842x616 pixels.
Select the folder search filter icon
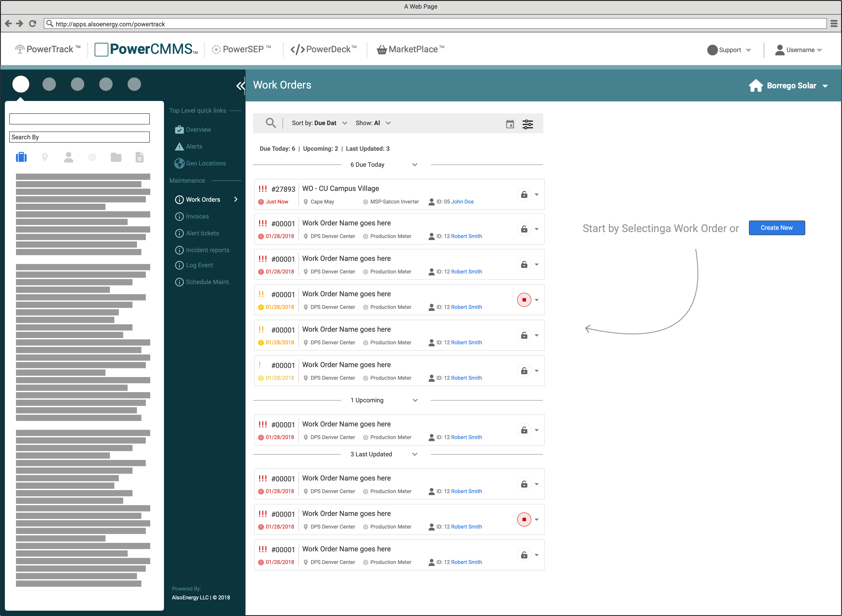(116, 157)
